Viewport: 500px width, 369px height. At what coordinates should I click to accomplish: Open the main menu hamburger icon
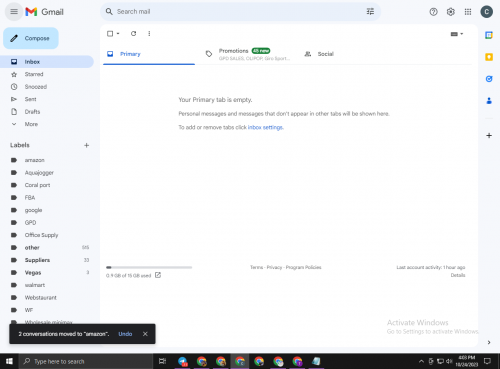[x=14, y=12]
